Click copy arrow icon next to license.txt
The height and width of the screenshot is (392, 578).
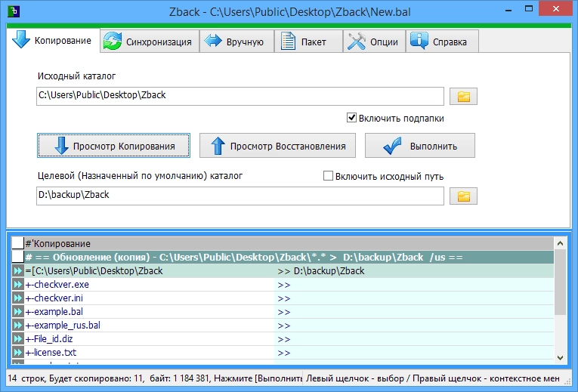pos(17,353)
